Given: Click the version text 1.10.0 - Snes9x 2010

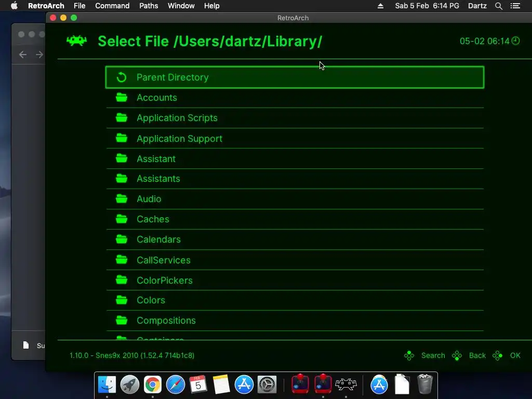Looking at the screenshot, I should point(132,355).
